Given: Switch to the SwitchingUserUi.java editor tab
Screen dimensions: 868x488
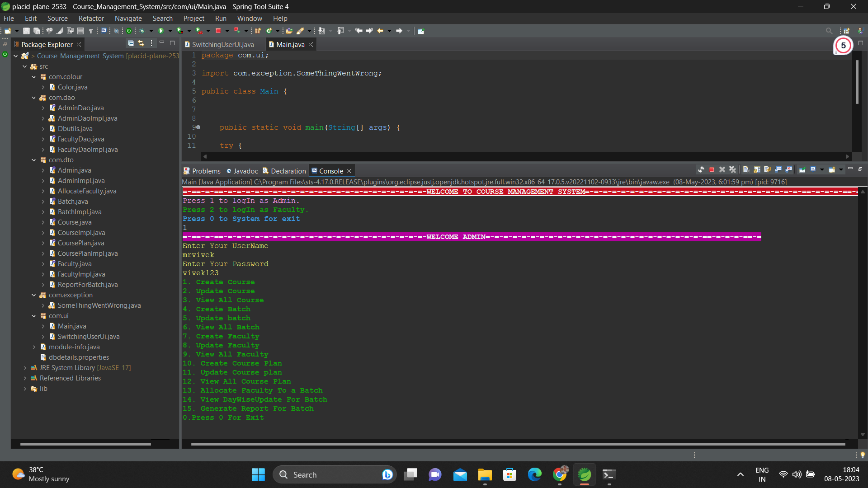Looking at the screenshot, I should [223, 45].
